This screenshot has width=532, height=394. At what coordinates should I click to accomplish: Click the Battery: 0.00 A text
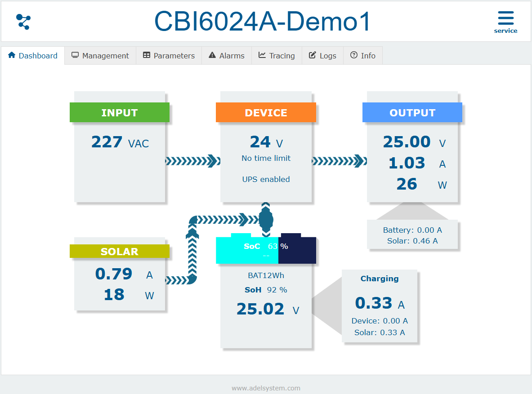click(412, 230)
